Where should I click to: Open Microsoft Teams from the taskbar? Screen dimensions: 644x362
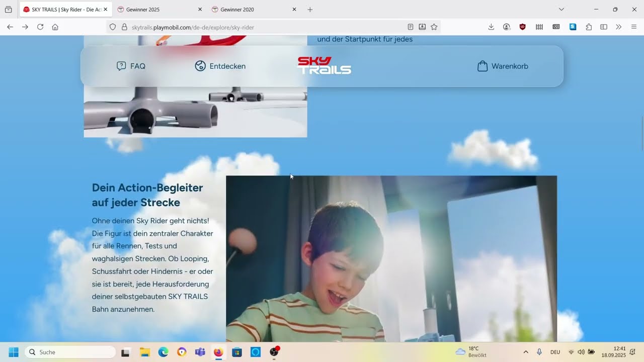pyautogui.click(x=200, y=352)
